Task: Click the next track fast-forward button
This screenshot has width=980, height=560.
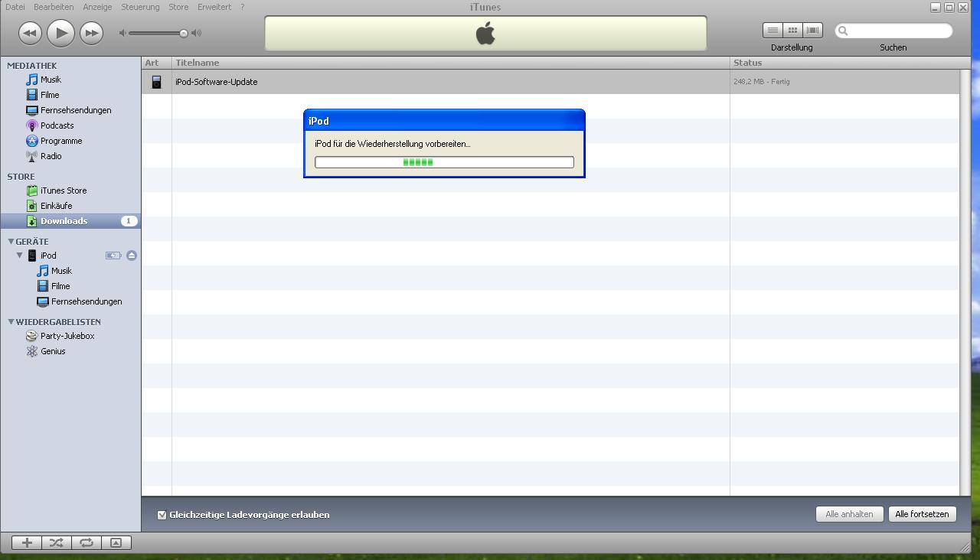Action: click(91, 33)
